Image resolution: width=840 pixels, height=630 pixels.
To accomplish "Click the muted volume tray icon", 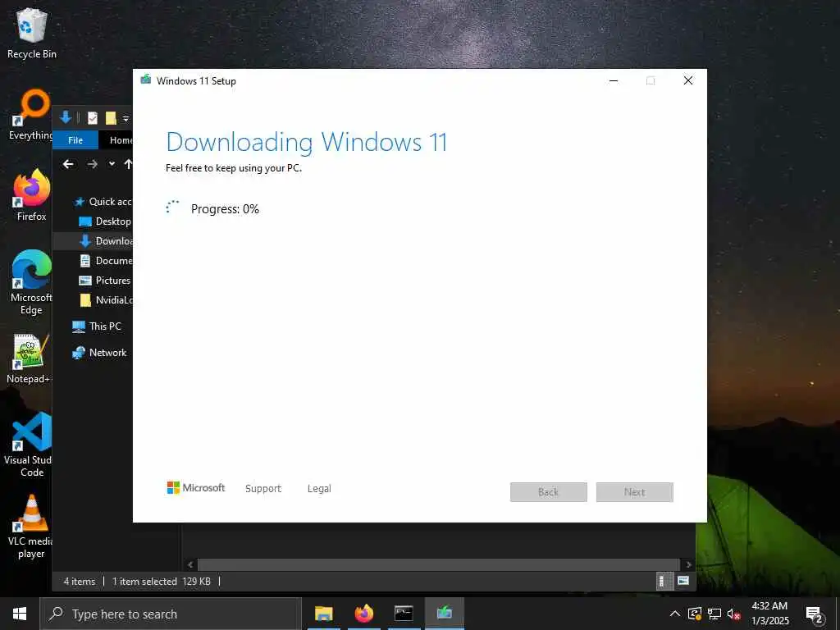I will point(734,614).
